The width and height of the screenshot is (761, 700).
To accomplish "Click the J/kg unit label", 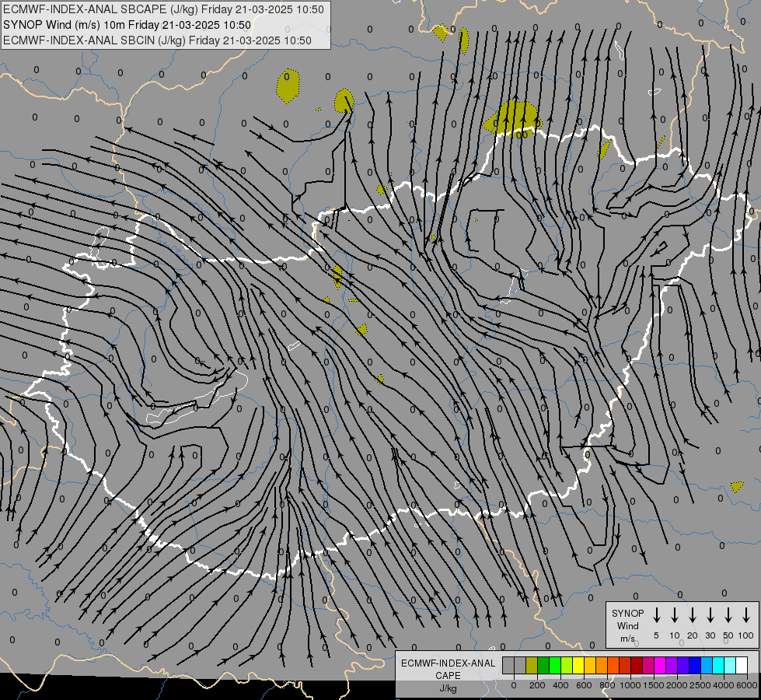I will click(x=448, y=688).
